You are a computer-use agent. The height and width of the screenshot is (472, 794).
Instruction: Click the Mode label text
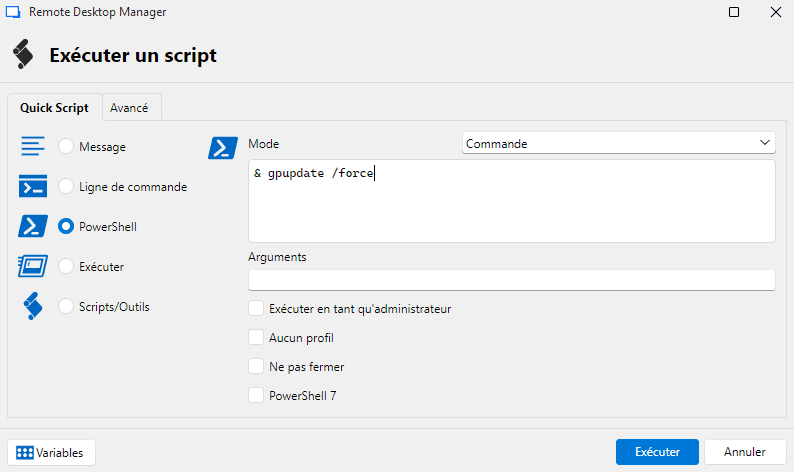(263, 144)
